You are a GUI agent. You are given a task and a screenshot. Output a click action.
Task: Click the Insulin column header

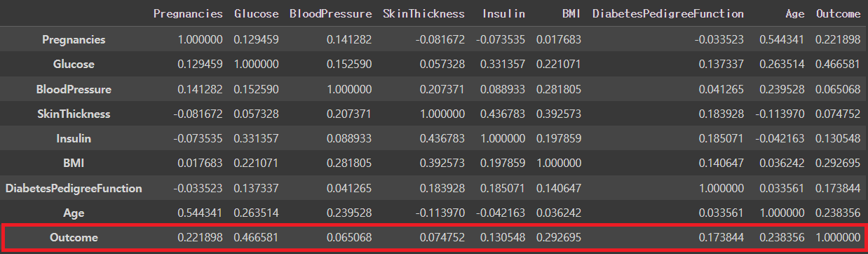pyautogui.click(x=503, y=14)
